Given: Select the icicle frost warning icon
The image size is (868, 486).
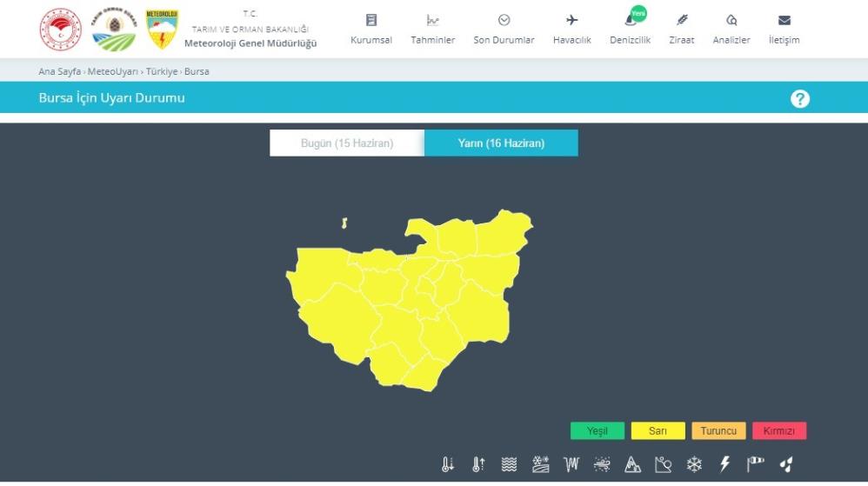Looking at the screenshot, I should [x=571, y=465].
